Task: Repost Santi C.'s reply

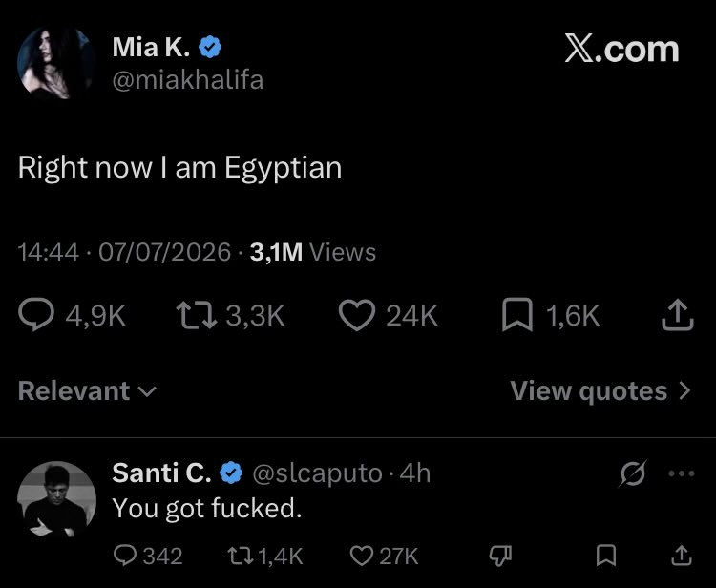Action: 242,556
